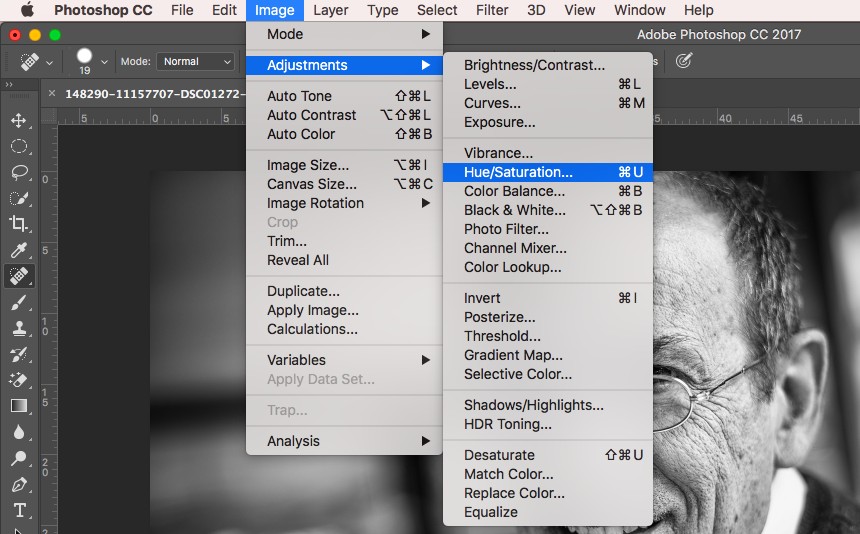The width and height of the screenshot is (860, 534).
Task: Choose Desaturate from Adjustments submenu
Action: 548,455
